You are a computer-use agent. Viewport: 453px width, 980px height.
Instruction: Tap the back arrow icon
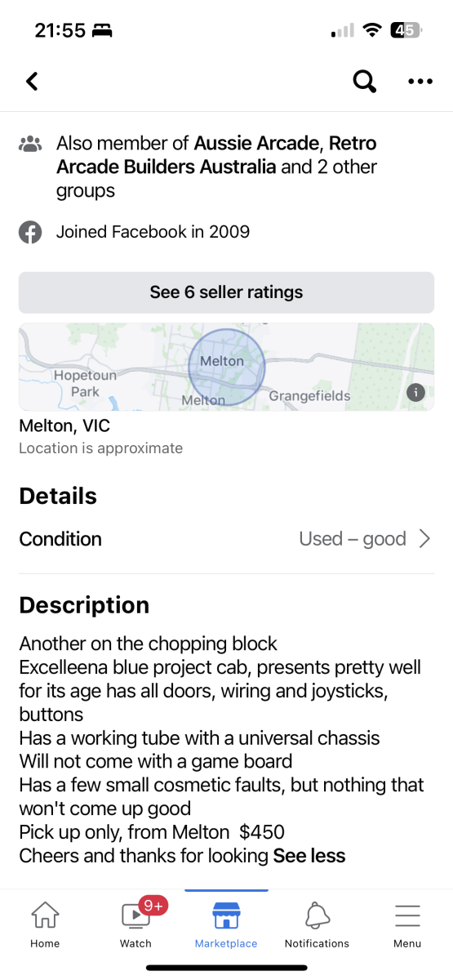click(32, 81)
